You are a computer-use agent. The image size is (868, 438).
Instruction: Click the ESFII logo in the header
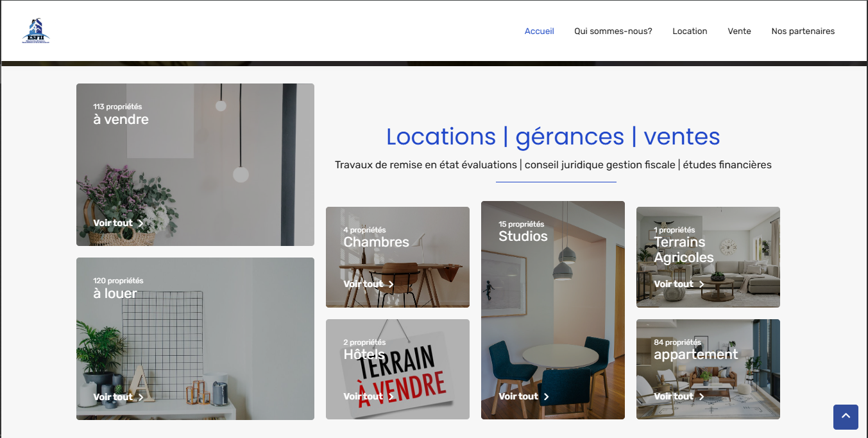tap(35, 31)
